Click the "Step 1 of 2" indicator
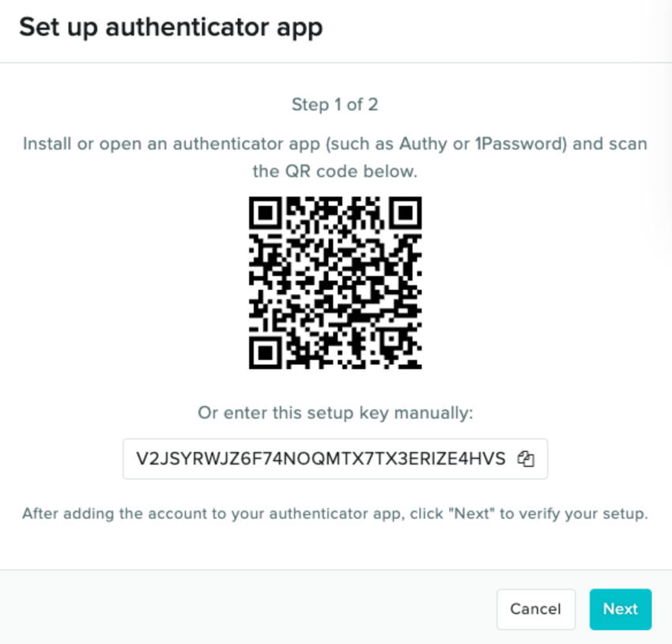Screen dimensions: 672x644 pos(335,104)
